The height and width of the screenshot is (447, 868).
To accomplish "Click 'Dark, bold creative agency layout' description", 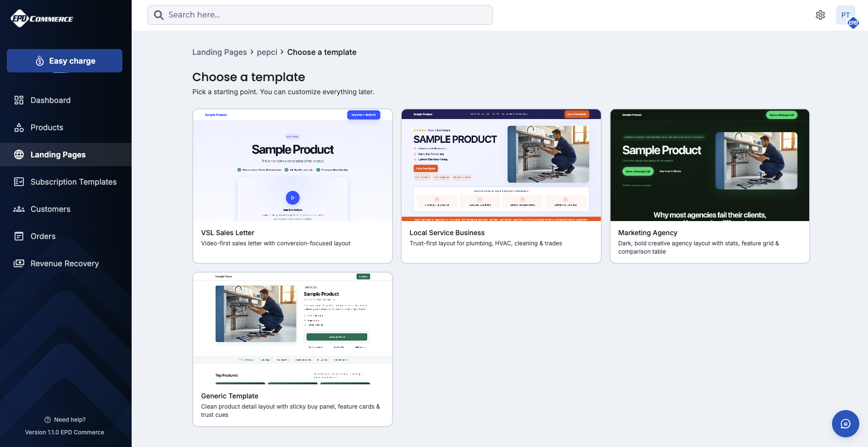I will pos(698,247).
